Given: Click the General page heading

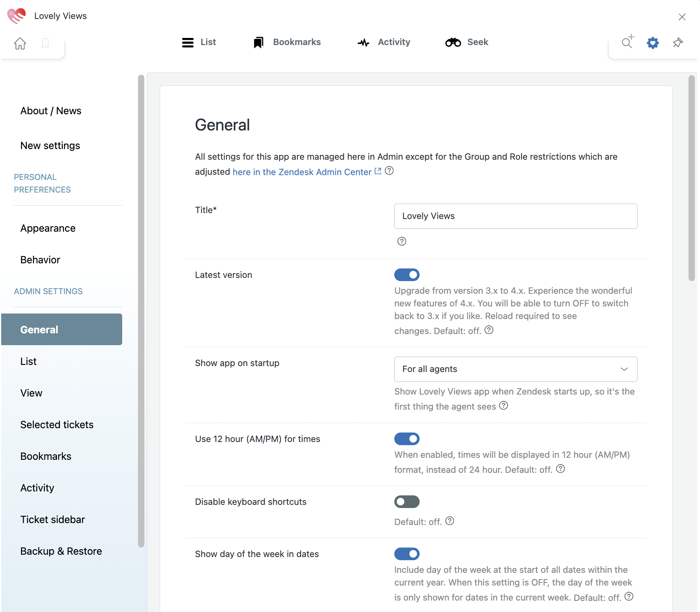Looking at the screenshot, I should pyautogui.click(x=222, y=125).
